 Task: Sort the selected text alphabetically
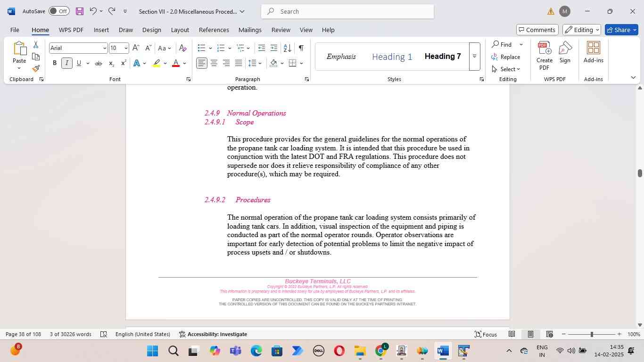[x=287, y=48]
